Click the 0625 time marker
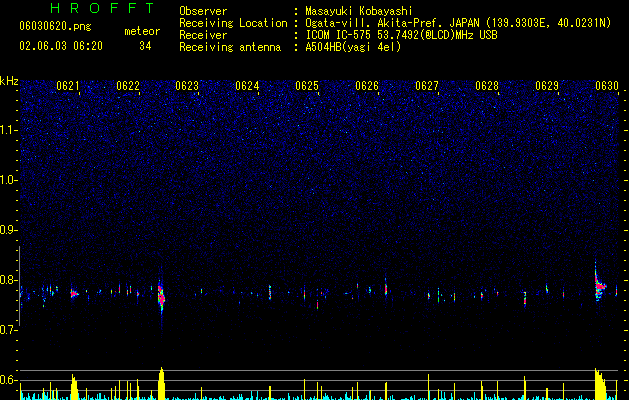Viewport: 629px width, 400px height. [x=307, y=86]
